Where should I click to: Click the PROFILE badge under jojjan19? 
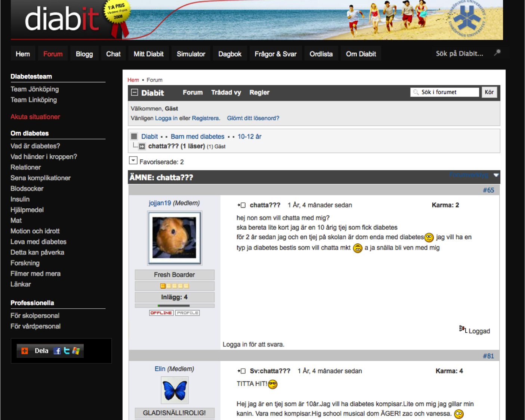click(188, 313)
